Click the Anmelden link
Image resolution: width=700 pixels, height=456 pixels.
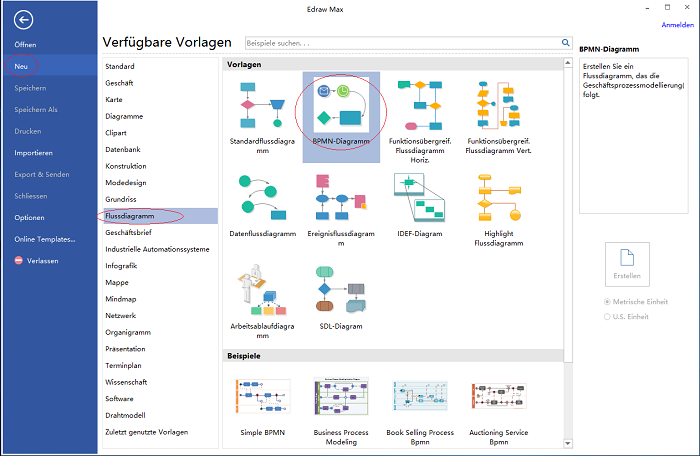[677, 25]
